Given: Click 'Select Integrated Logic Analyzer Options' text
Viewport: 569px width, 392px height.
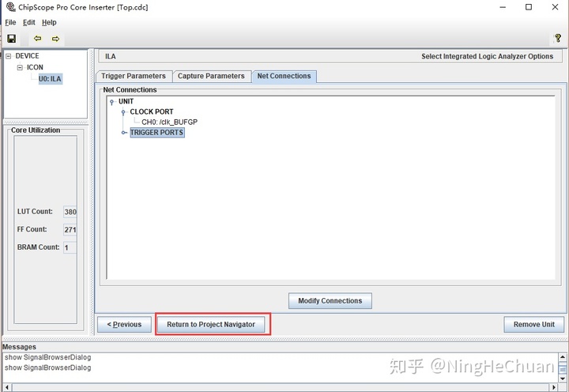Looking at the screenshot, I should [487, 56].
